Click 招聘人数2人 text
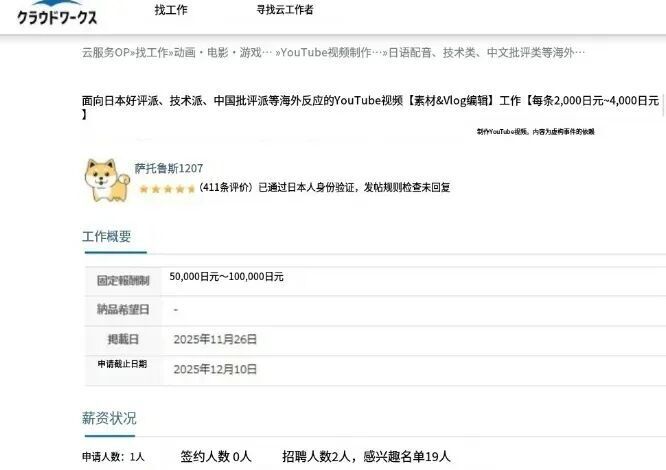The height and width of the screenshot is (470, 666). tap(316, 457)
